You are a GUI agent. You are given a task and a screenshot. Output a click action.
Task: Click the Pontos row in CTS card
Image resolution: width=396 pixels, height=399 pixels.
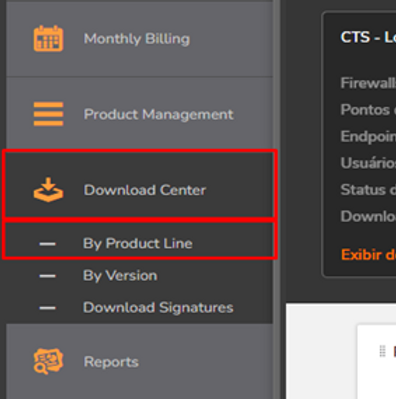coord(368,110)
